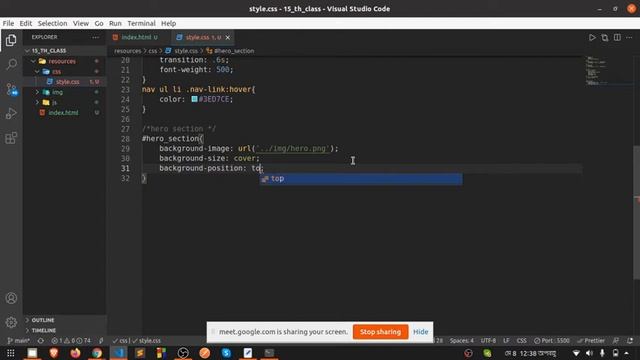Open the Explorer view in activity bar
Screen dimensions: 640x360
click(11, 40)
